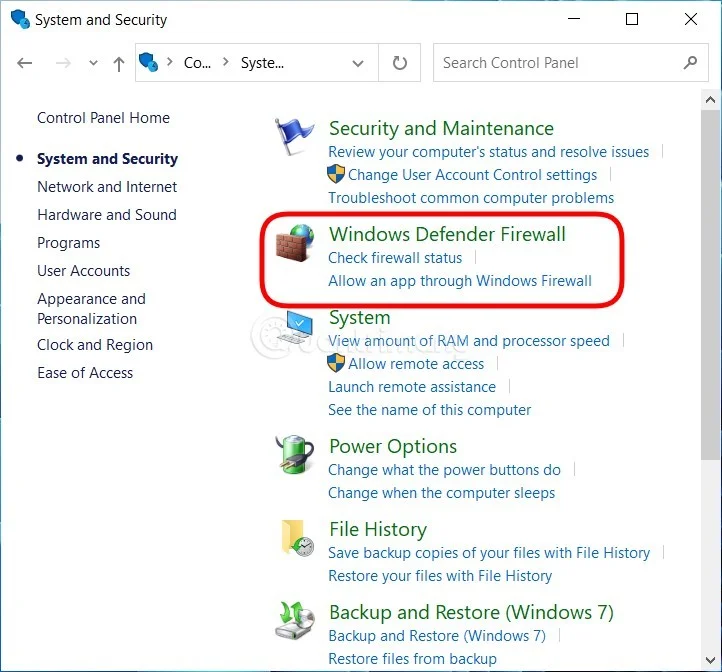
Task: Select Co... breadcrumb in address bar
Action: 197,63
